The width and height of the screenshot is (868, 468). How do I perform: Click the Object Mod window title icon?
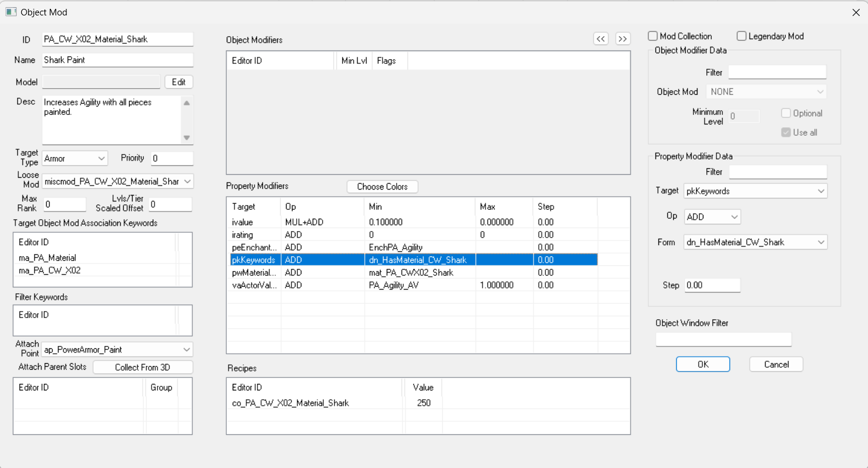coord(11,12)
